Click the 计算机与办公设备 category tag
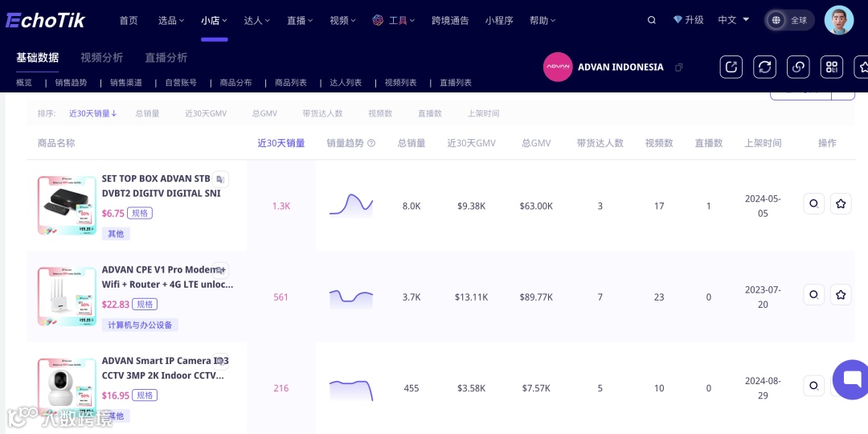 (140, 325)
